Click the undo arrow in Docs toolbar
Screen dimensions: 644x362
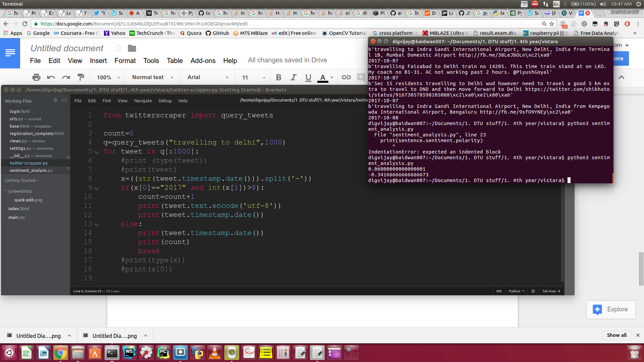click(51, 77)
